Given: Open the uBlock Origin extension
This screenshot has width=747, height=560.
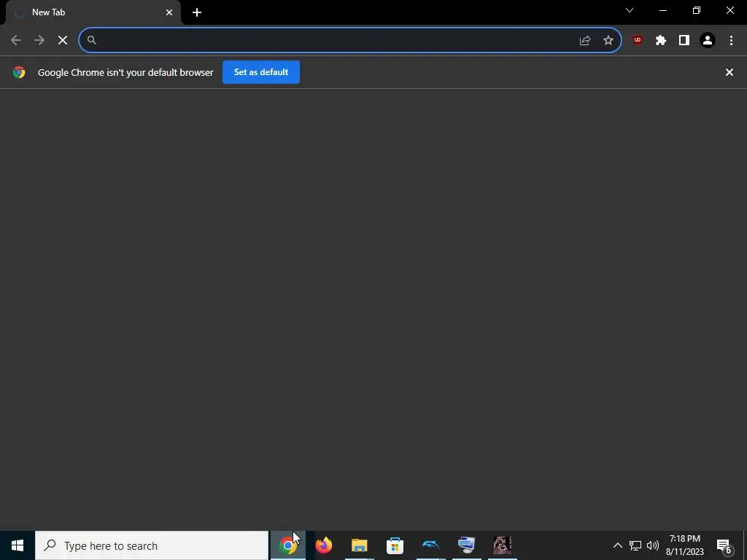Looking at the screenshot, I should [x=638, y=41].
